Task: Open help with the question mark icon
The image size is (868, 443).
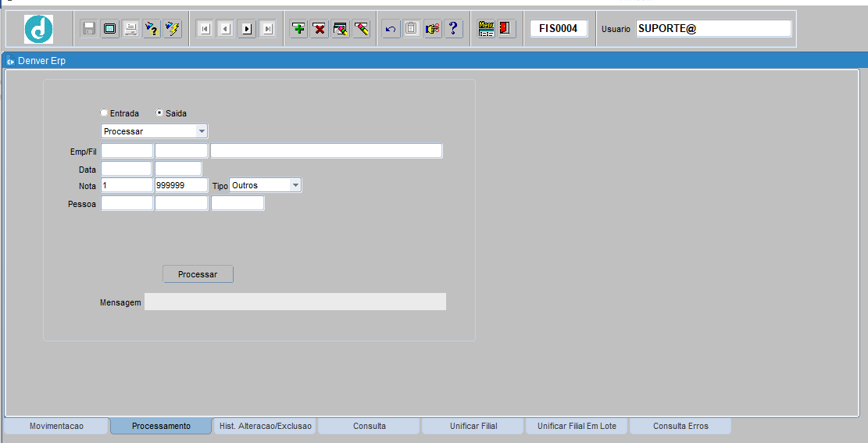Action: (453, 29)
